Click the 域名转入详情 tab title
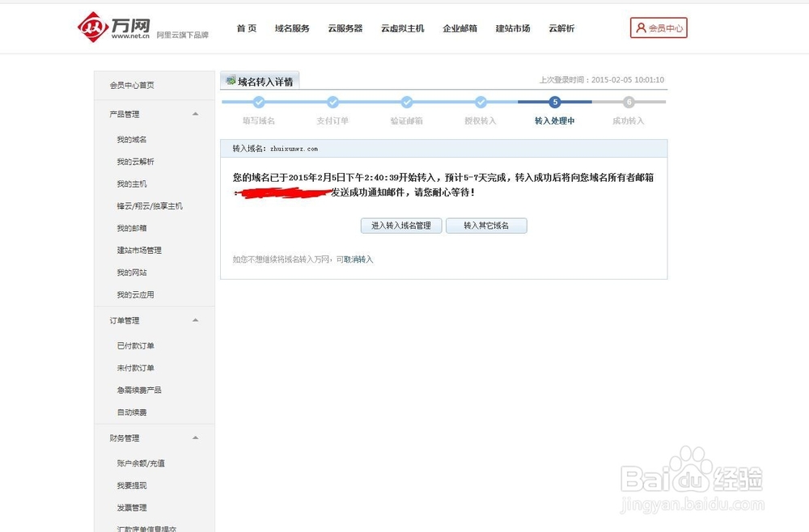 coord(265,82)
